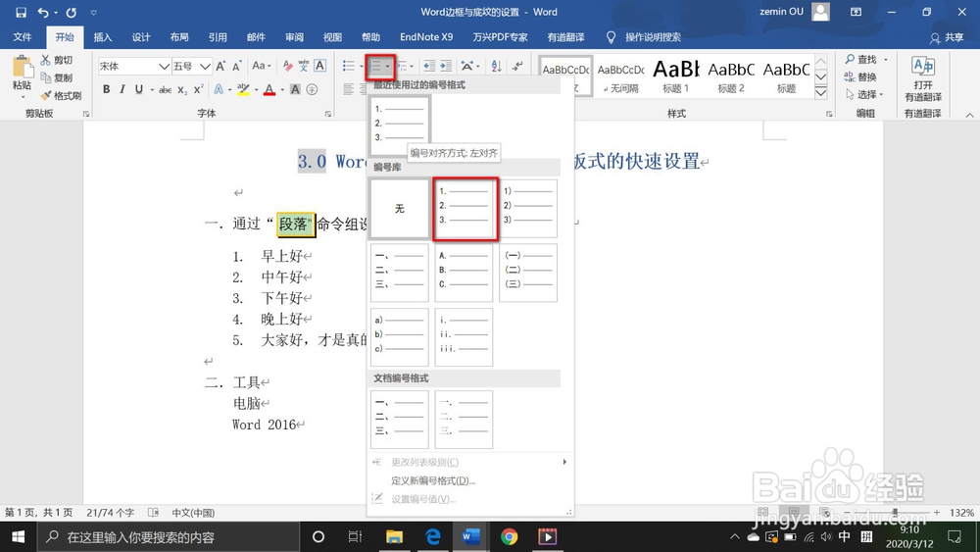Open the phonetic guide (wén) icon

(303, 66)
